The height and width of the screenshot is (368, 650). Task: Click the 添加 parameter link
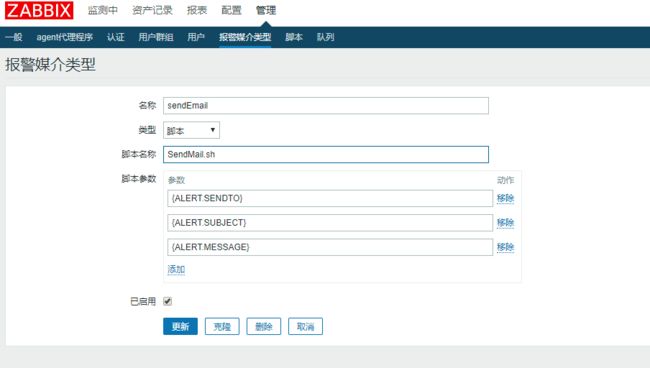coord(176,269)
